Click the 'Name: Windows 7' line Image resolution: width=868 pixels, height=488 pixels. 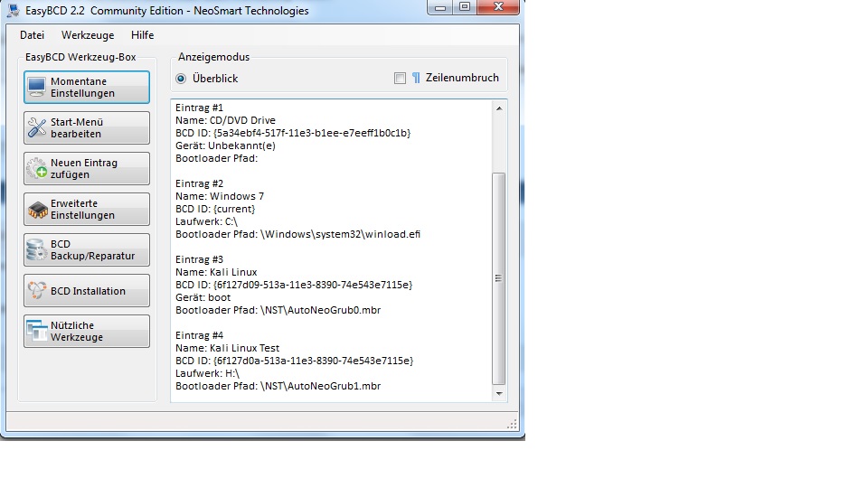coord(220,196)
